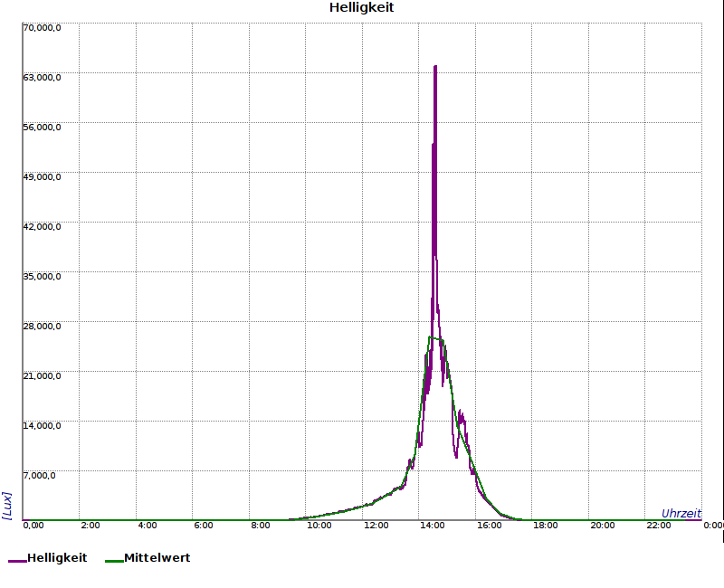The width and height of the screenshot is (724, 588).
Task: Click the Mittelwert legend label
Action: (x=157, y=557)
